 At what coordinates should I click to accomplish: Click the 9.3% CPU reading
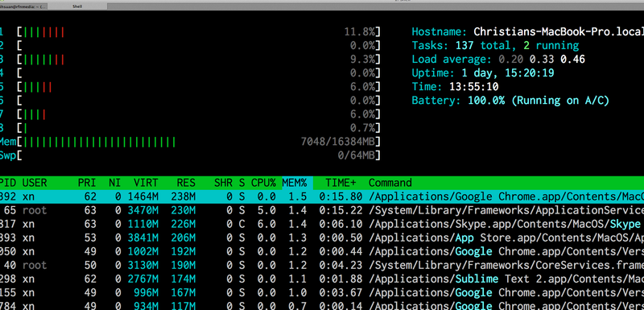tap(362, 60)
